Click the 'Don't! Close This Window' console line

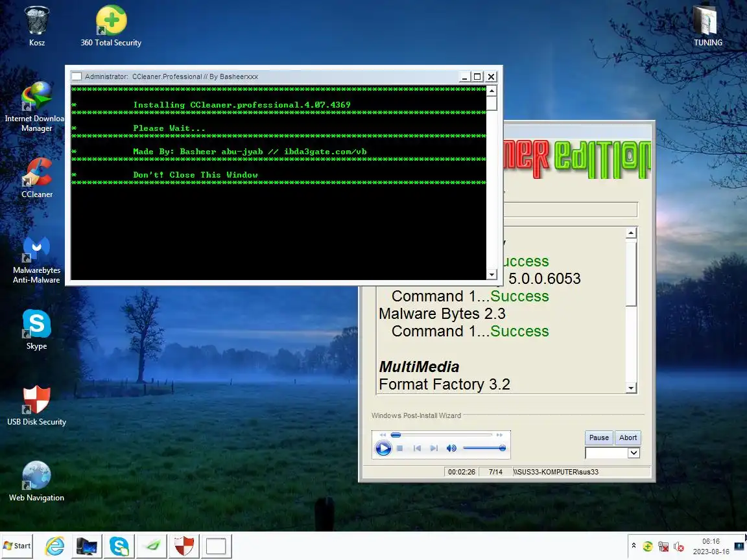click(195, 175)
